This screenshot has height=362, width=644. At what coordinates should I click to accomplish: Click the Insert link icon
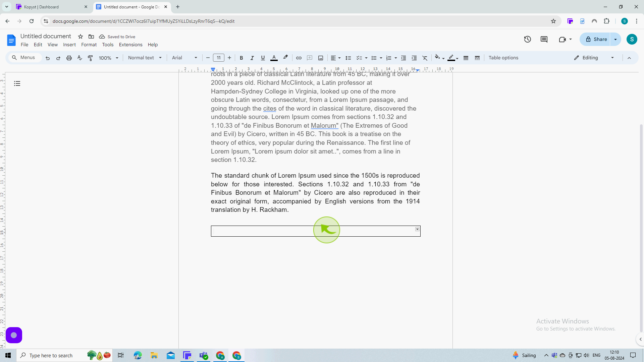[x=299, y=58]
